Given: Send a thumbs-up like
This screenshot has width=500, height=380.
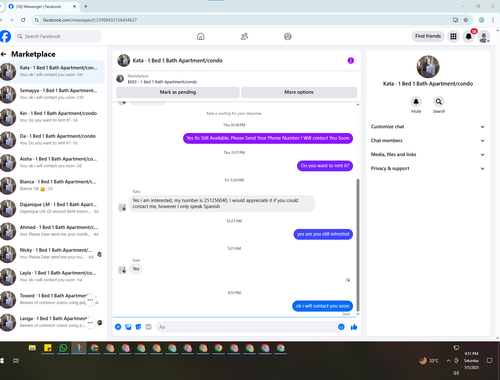Looking at the screenshot, I should (354, 327).
